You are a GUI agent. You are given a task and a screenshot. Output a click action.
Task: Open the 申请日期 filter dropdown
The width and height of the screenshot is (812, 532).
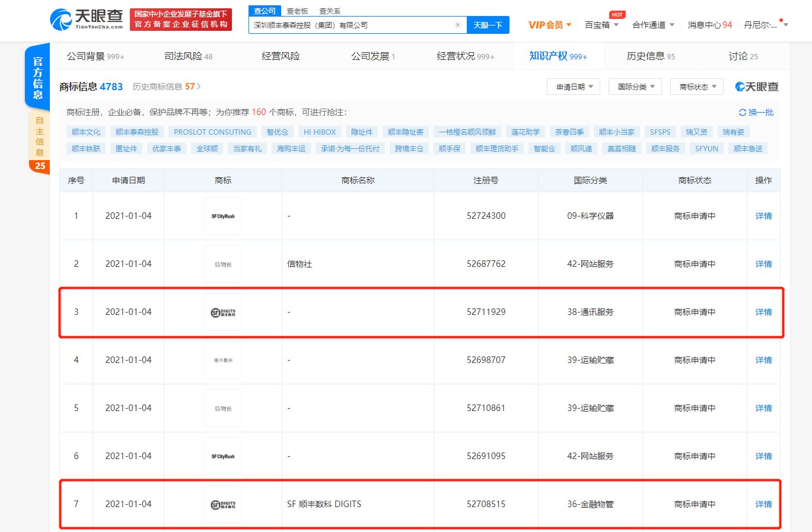[574, 87]
